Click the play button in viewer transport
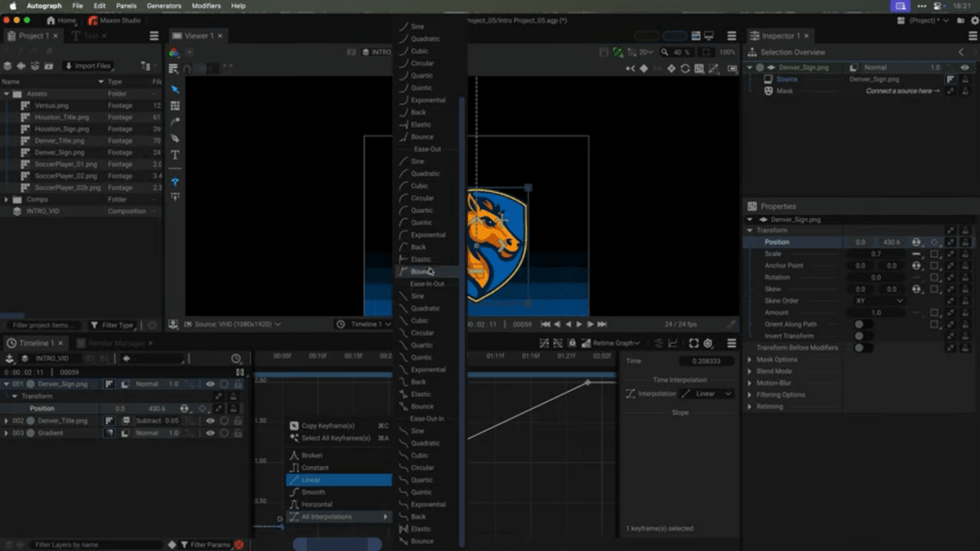Viewport: 980px width, 551px height. pos(579,324)
